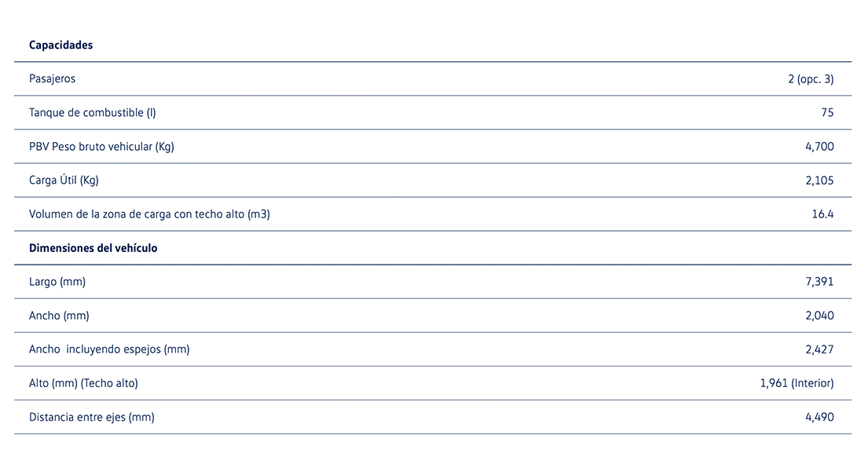
Task: Click the Capacidades section heading
Action: [x=60, y=46]
